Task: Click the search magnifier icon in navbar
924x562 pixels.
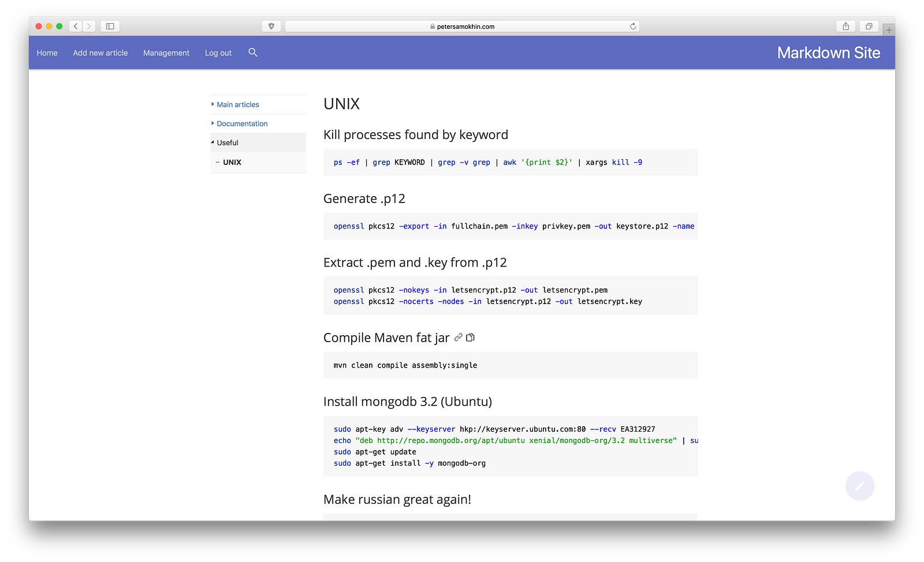Action: click(253, 53)
